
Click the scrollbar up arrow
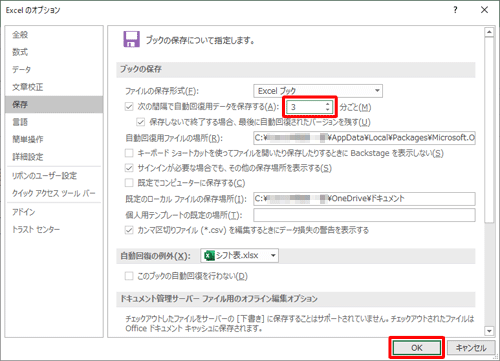coord(489,32)
